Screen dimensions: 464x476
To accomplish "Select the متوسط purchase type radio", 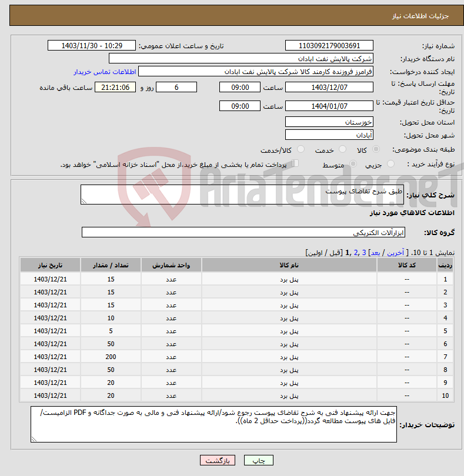I will tap(353, 164).
